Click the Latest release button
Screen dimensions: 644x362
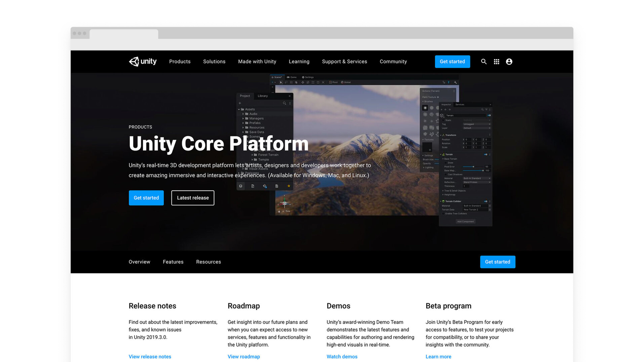click(193, 198)
